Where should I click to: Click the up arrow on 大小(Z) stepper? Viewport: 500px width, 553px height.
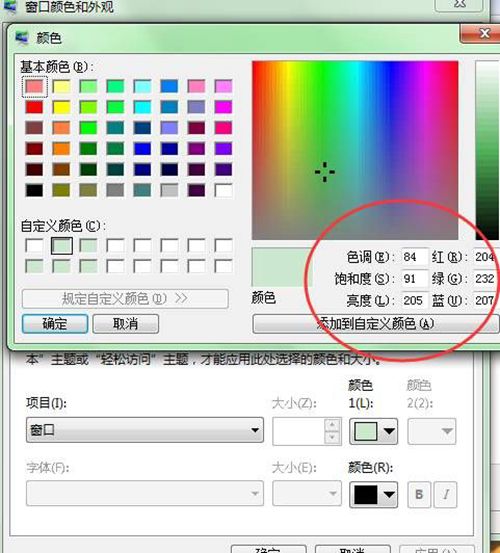pos(332,425)
